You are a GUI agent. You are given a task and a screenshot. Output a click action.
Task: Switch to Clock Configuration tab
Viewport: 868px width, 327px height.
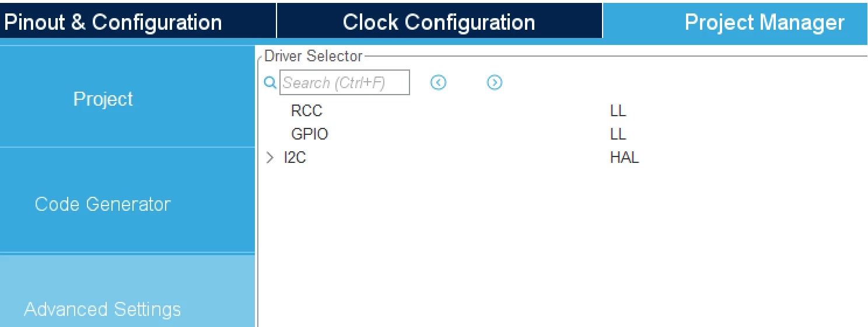point(439,22)
